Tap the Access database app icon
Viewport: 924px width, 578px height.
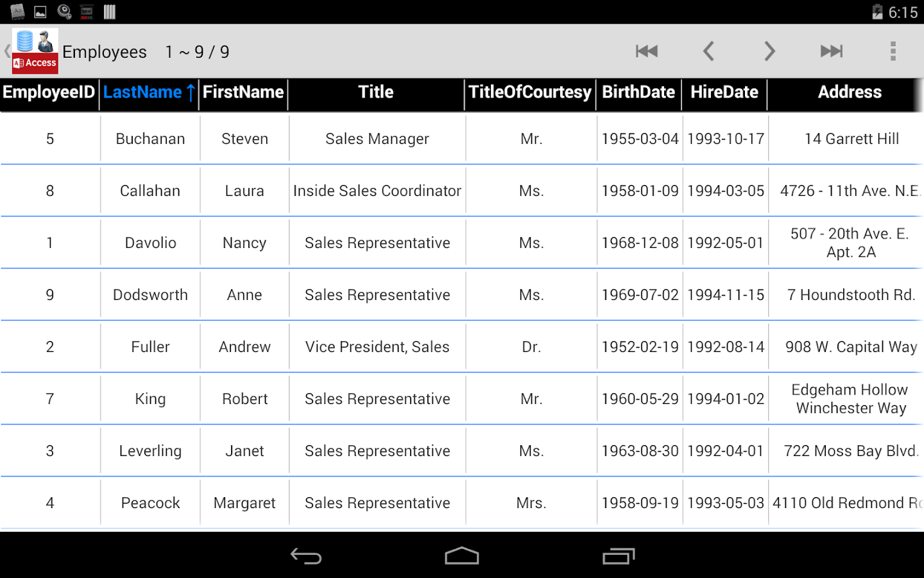tap(35, 50)
